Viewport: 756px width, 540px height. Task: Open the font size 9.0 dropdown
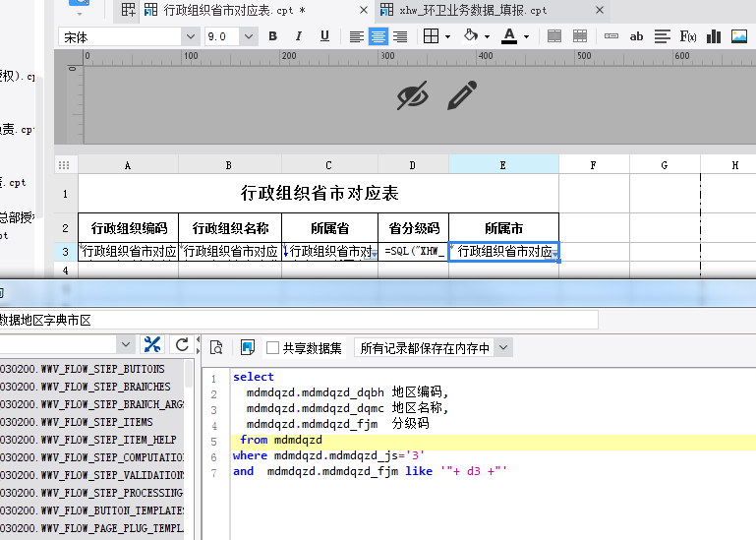pyautogui.click(x=248, y=36)
